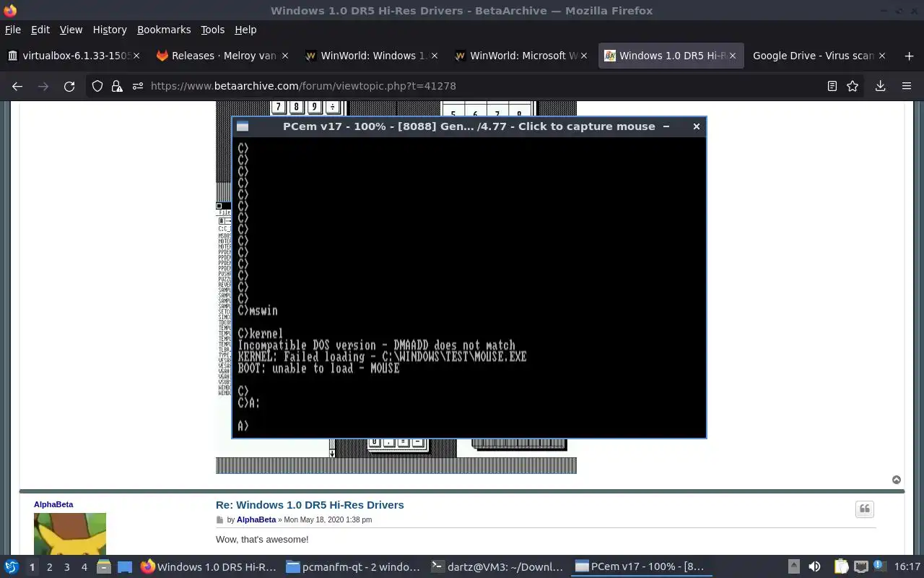Switch to virtual desktop 4

pyautogui.click(x=84, y=567)
